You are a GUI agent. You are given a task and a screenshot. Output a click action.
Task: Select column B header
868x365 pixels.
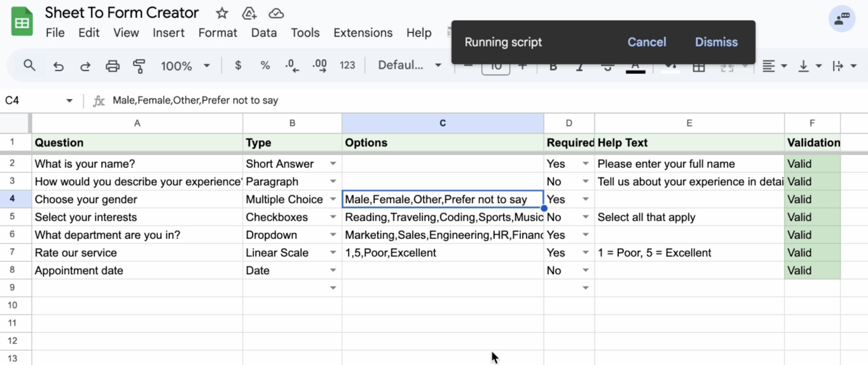[292, 123]
